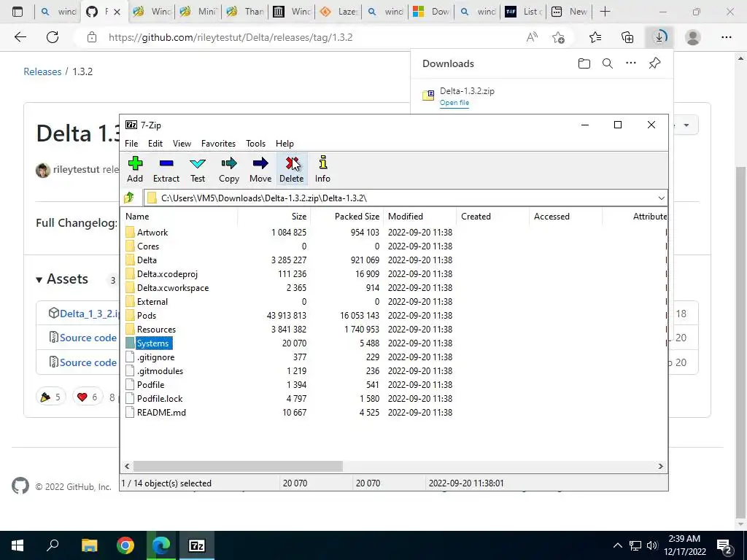Image resolution: width=747 pixels, height=560 pixels.
Task: Go back to previous page
Action: click(x=20, y=37)
